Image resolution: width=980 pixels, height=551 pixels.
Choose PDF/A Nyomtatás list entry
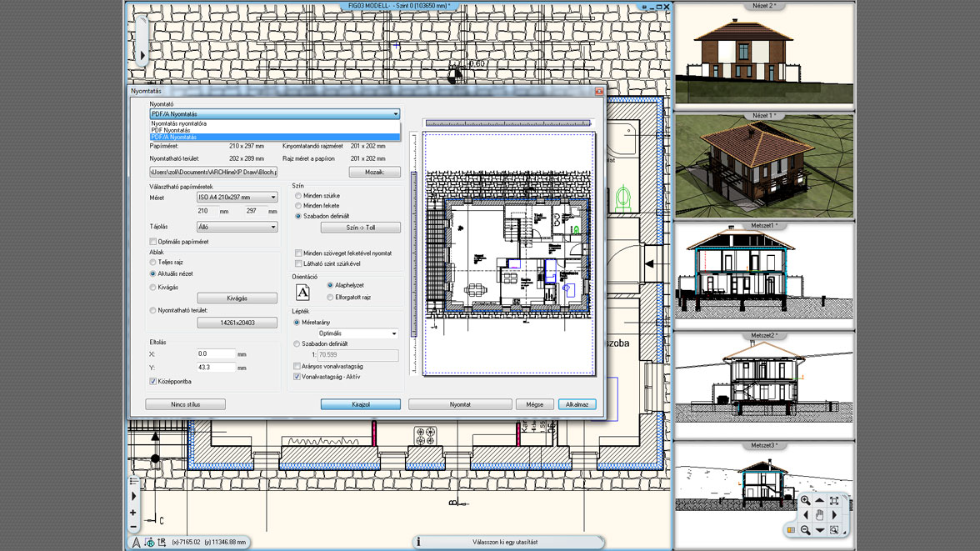click(x=275, y=137)
